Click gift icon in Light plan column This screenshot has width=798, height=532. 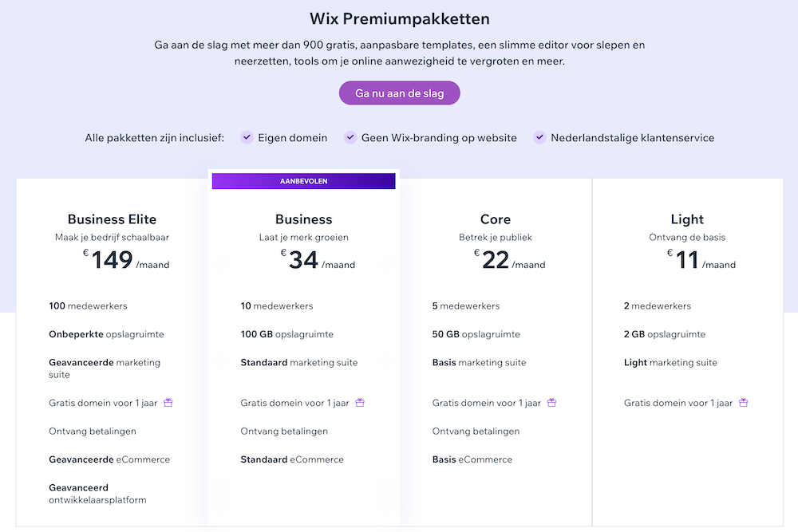743,403
